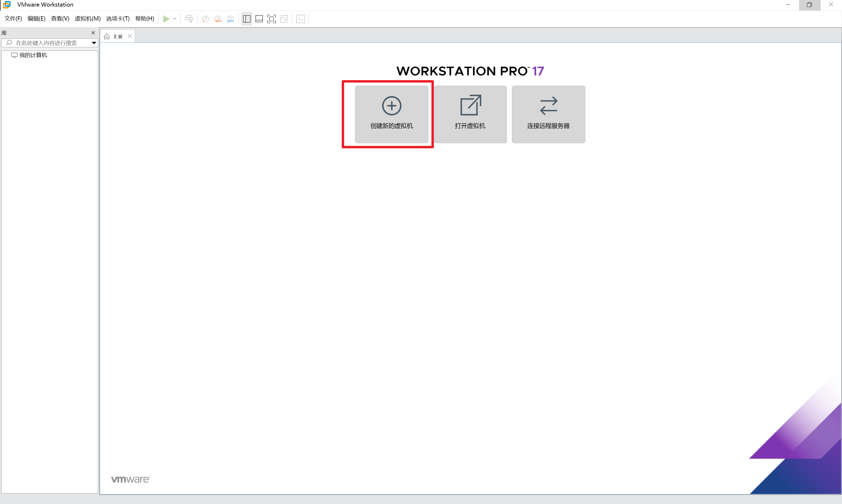
Task: Power on the virtual machine
Action: (167, 19)
